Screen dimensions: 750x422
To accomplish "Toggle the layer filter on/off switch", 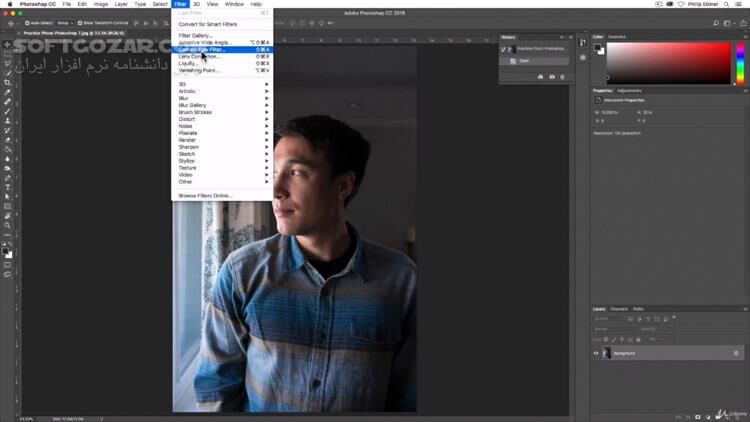I will pos(674,318).
